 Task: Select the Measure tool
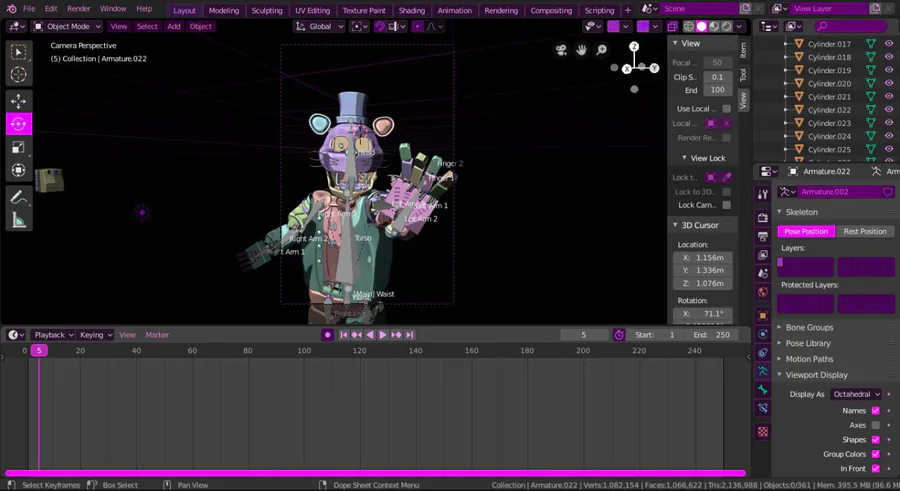[x=18, y=220]
